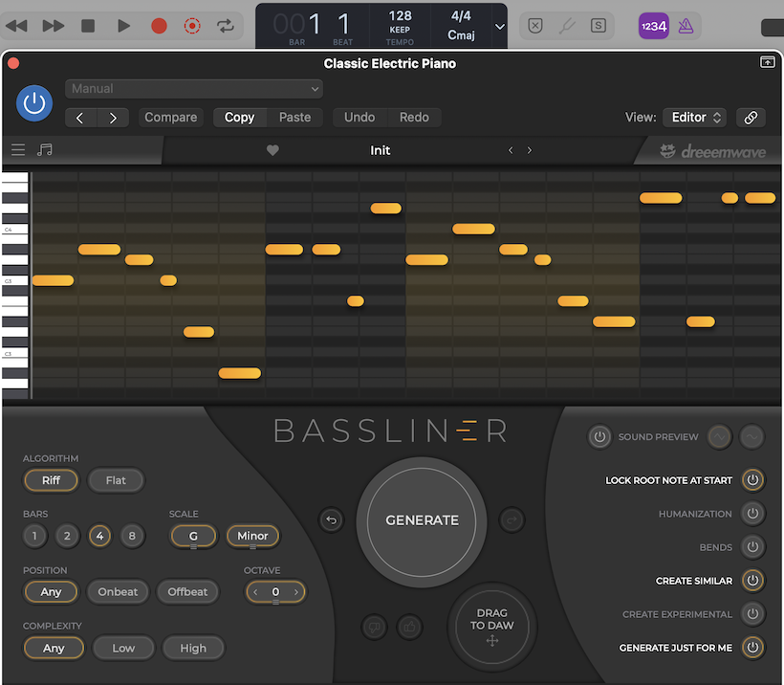
Task: Click the thumbs up icon
Action: pyautogui.click(x=409, y=627)
